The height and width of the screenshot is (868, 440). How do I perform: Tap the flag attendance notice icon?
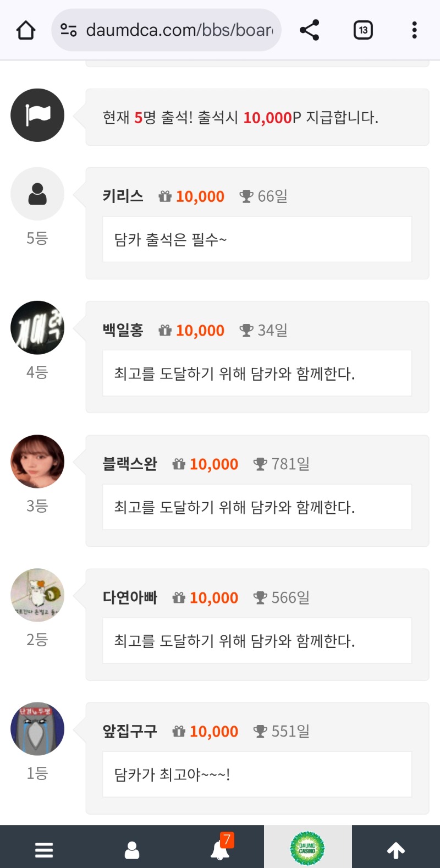(x=37, y=115)
